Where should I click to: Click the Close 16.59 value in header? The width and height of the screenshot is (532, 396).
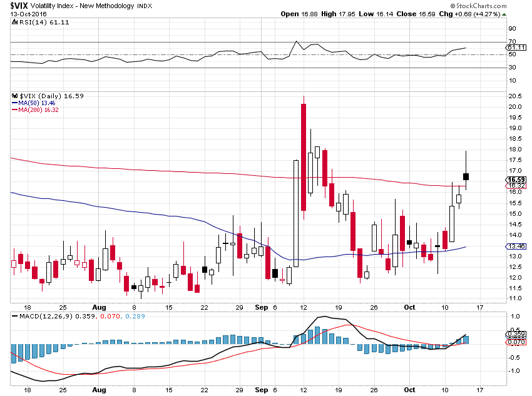[x=416, y=14]
